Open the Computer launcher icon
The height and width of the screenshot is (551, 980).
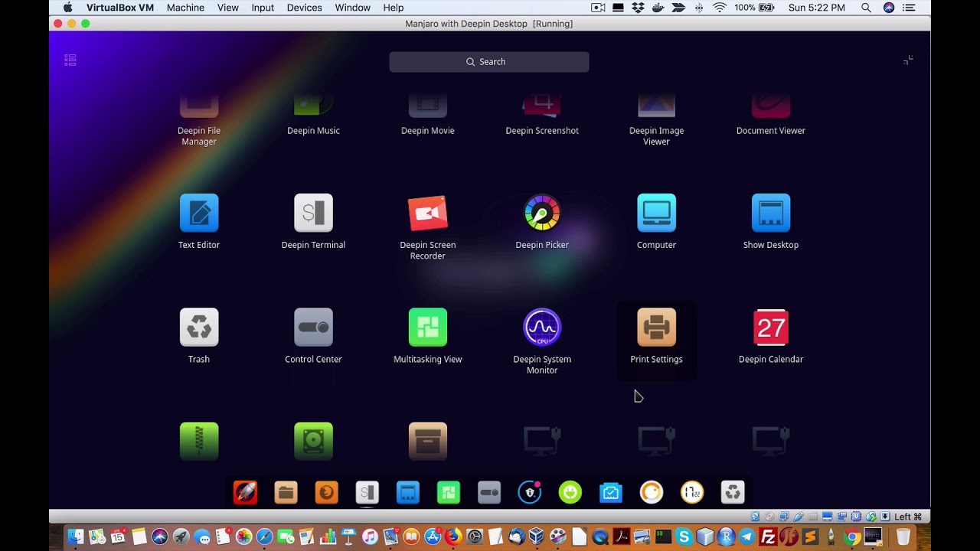pos(656,213)
